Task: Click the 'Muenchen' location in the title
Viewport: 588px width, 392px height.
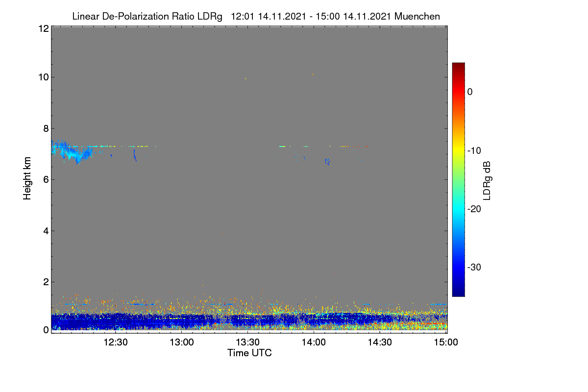Action: tap(417, 16)
